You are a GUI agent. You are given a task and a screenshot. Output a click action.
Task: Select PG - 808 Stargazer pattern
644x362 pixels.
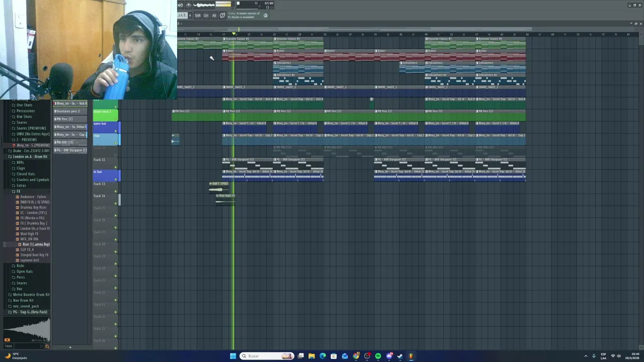tap(70, 150)
